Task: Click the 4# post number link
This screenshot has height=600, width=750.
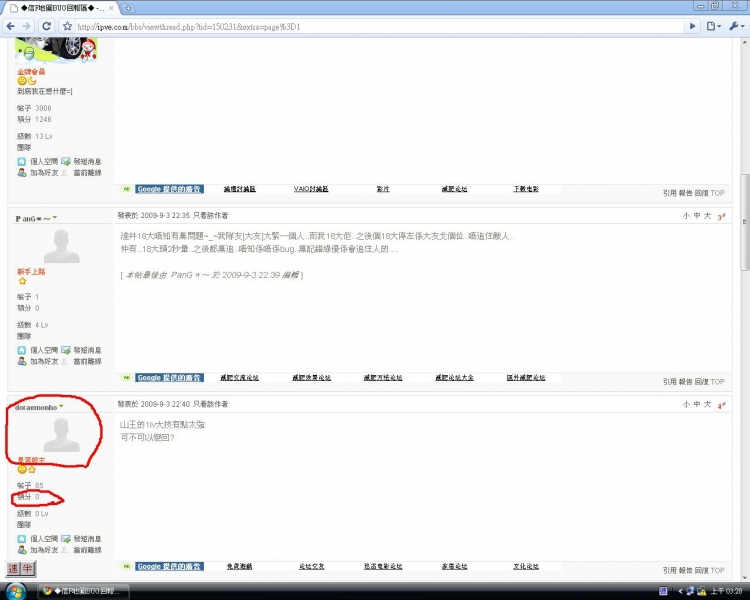Action: click(x=721, y=405)
